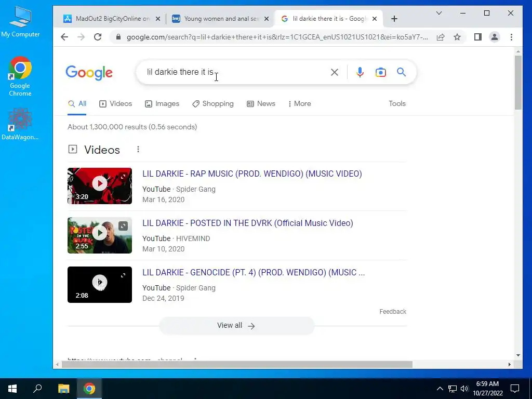Click the horizontal scrollbar thumb
Screen dimensions: 532x399
click(x=237, y=364)
